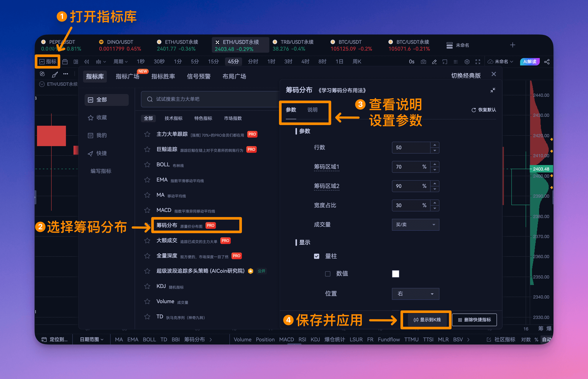Select the 收藏 sidebar category
The image size is (588, 379).
click(106, 118)
